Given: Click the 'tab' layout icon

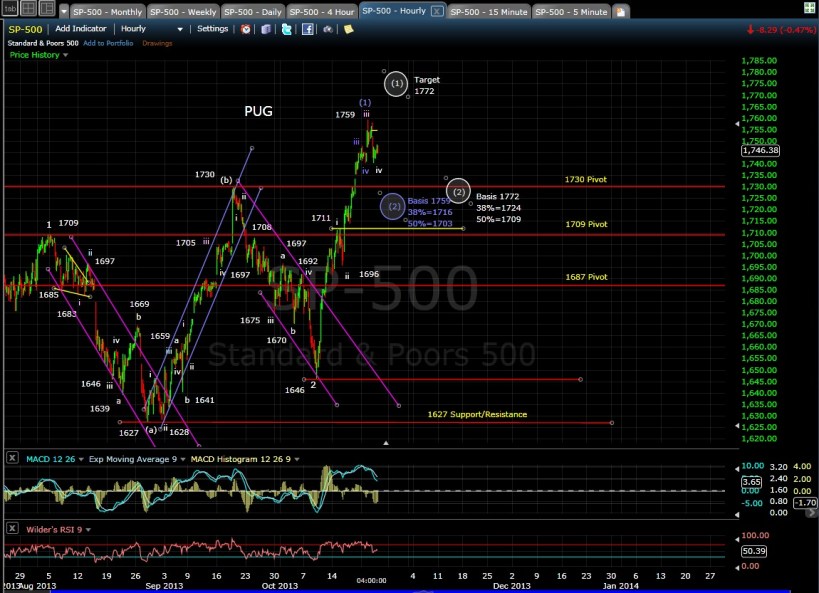Looking at the screenshot, I should click(x=10, y=8).
